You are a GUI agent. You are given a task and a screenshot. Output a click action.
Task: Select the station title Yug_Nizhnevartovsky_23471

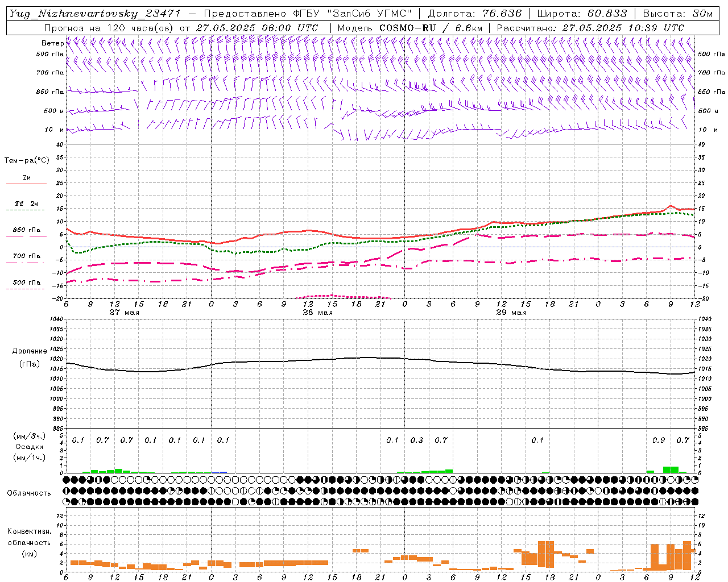96,14
